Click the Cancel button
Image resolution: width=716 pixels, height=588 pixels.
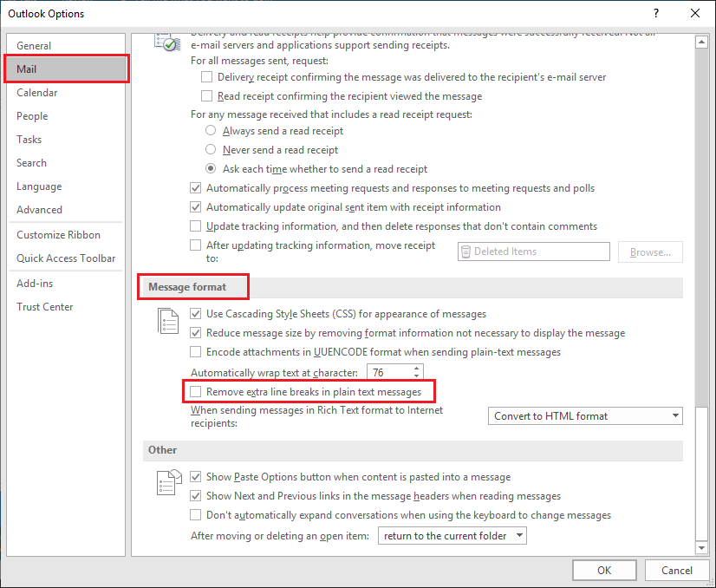click(x=677, y=570)
